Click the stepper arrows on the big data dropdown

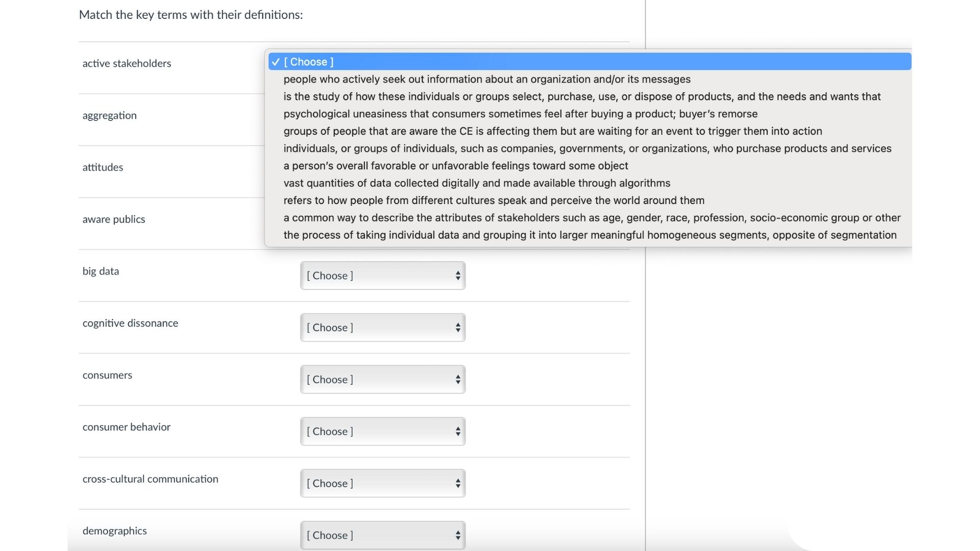point(458,275)
